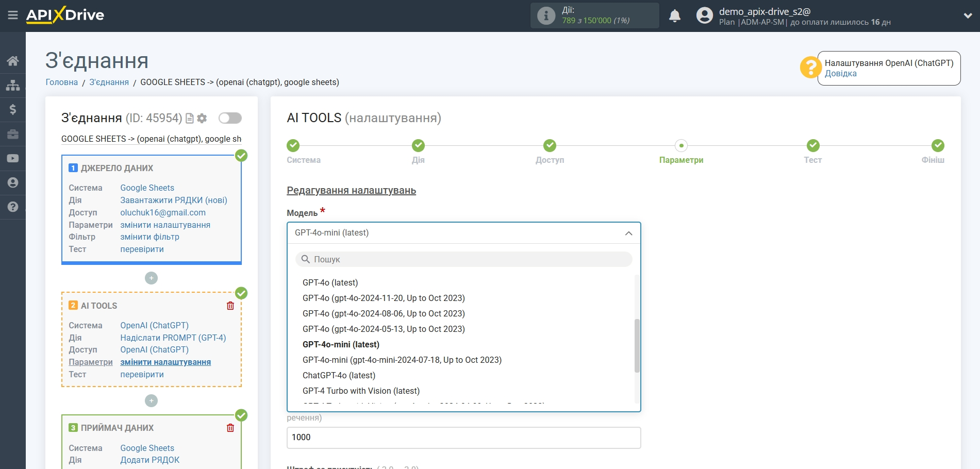Go to Home in sidebar
This screenshot has width=980, height=469.
coord(13,61)
